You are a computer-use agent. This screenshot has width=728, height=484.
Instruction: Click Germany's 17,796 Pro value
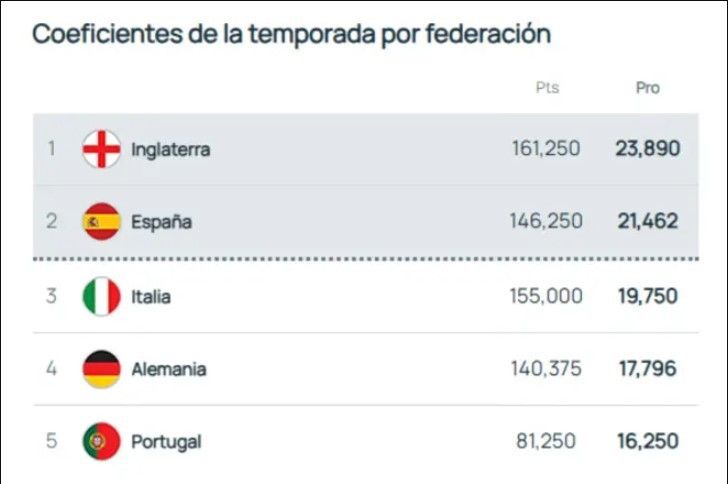point(647,369)
